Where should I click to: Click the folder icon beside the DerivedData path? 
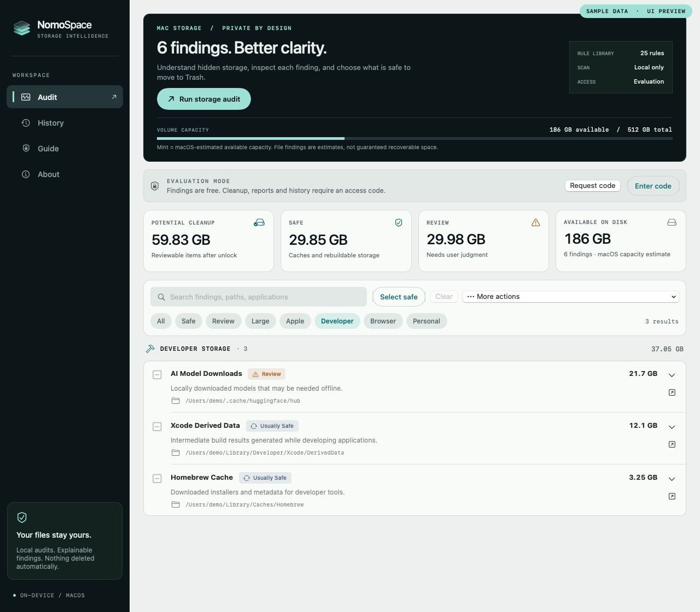(176, 452)
